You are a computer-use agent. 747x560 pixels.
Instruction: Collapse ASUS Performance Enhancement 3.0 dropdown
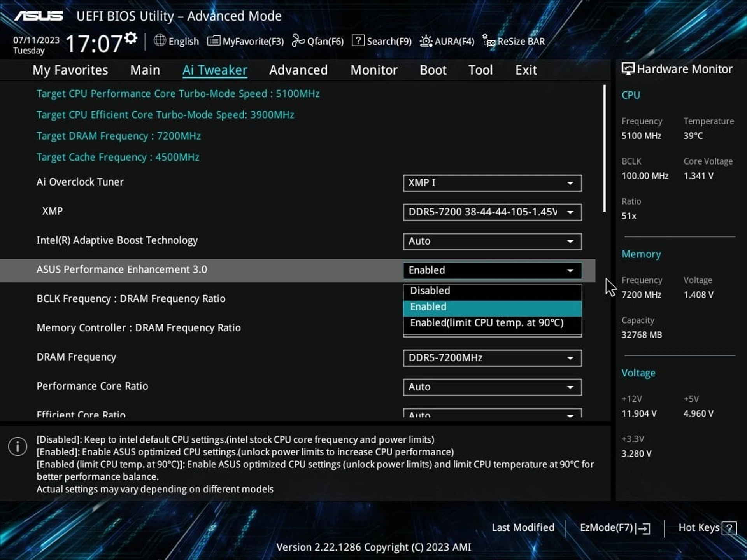click(493, 270)
